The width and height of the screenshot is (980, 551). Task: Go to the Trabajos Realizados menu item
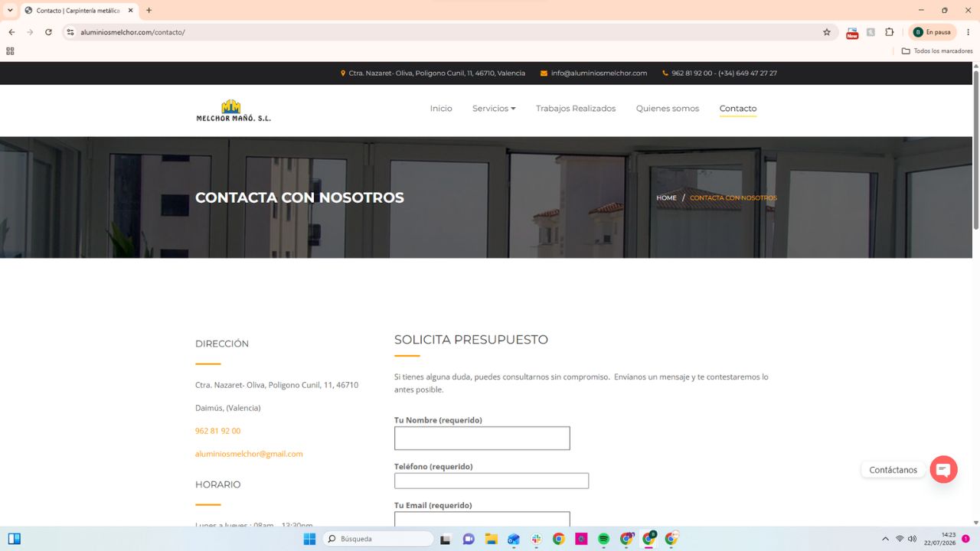coord(576,109)
